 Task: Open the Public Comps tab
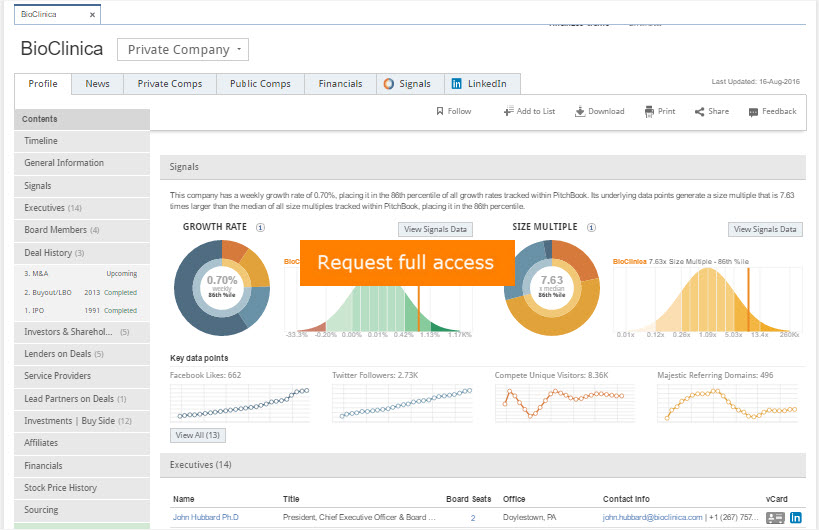[260, 84]
